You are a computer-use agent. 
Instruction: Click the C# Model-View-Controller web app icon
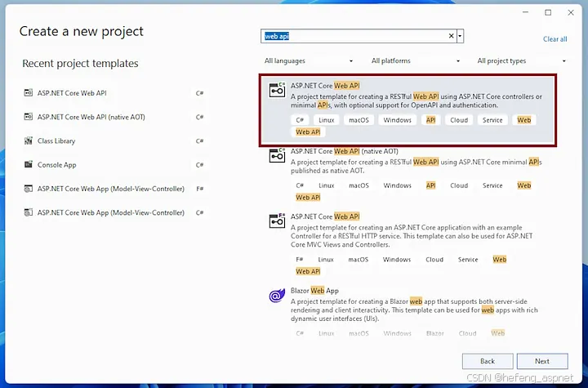(x=28, y=212)
